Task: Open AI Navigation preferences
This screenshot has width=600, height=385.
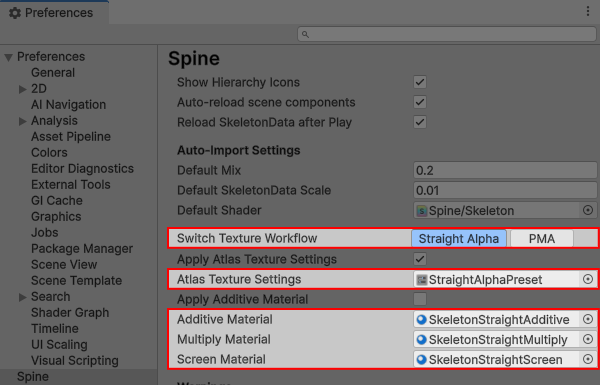Action: pos(68,104)
